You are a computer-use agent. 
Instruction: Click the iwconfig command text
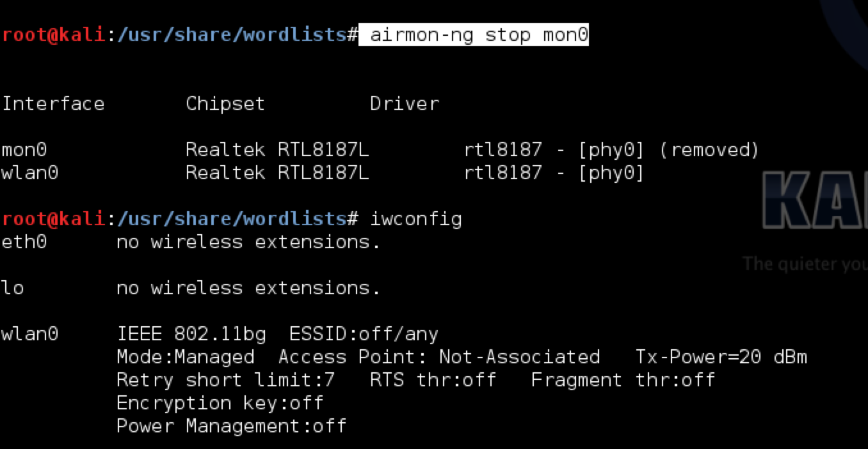(x=415, y=219)
